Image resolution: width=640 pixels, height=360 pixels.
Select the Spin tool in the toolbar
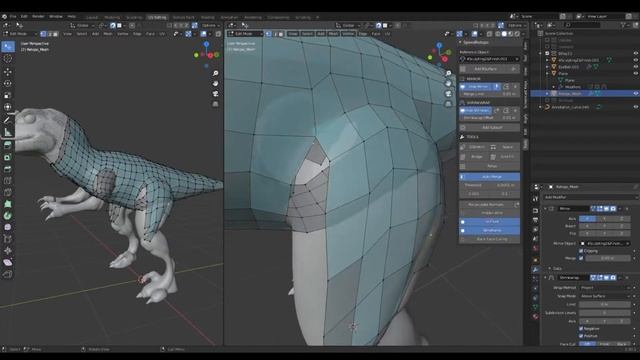8,216
